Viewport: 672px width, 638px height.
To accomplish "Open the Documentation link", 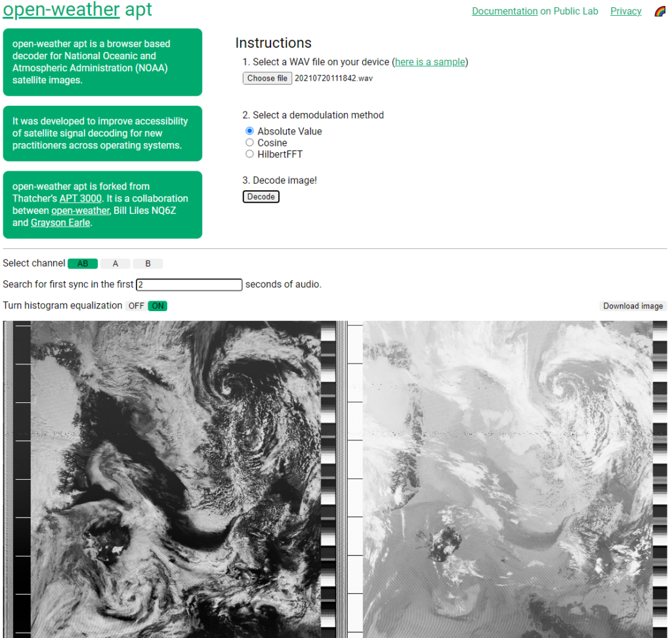I will pos(505,11).
